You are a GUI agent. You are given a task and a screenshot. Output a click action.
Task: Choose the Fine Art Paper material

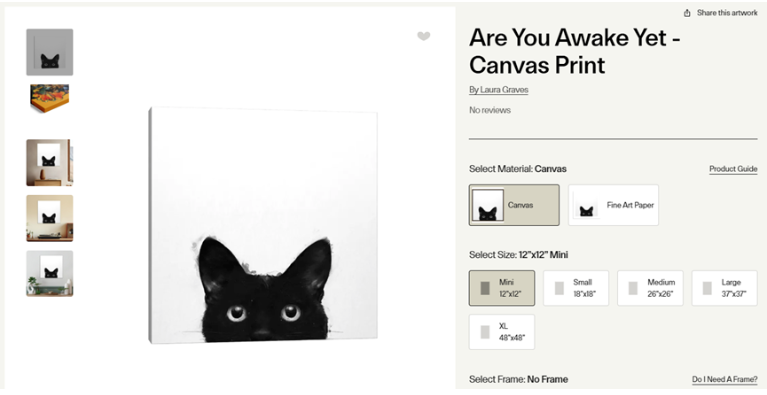point(613,205)
